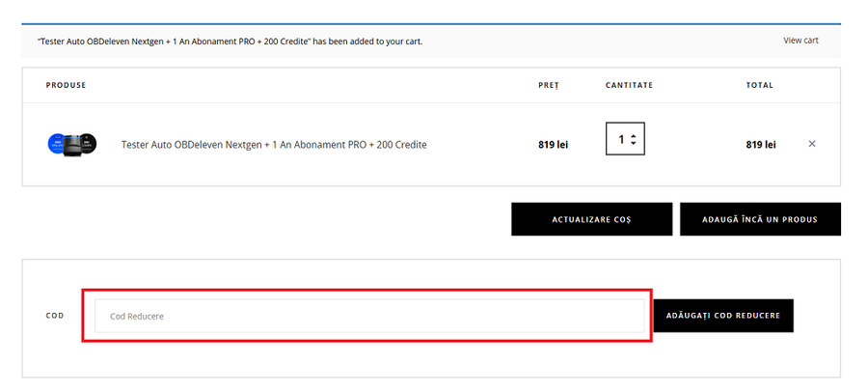Click the "added to your cart" notification text

pyautogui.click(x=230, y=42)
